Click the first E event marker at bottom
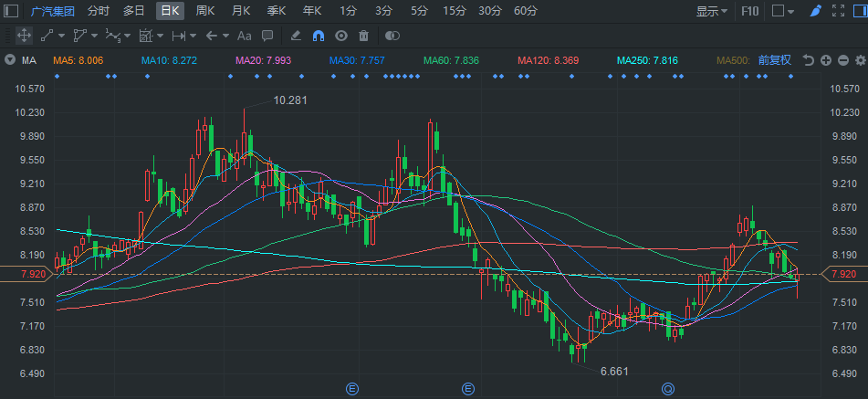 click(x=352, y=389)
